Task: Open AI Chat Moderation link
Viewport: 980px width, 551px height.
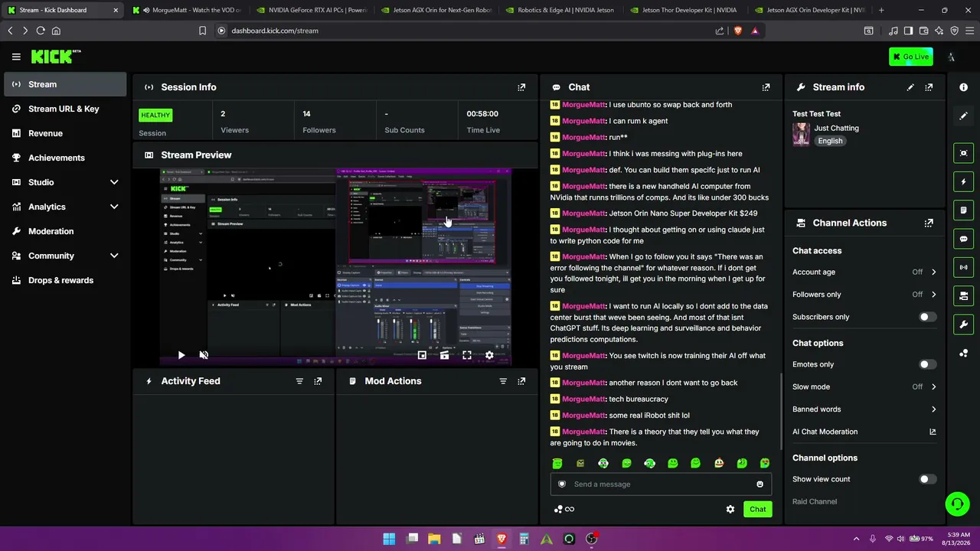Action: (864, 432)
